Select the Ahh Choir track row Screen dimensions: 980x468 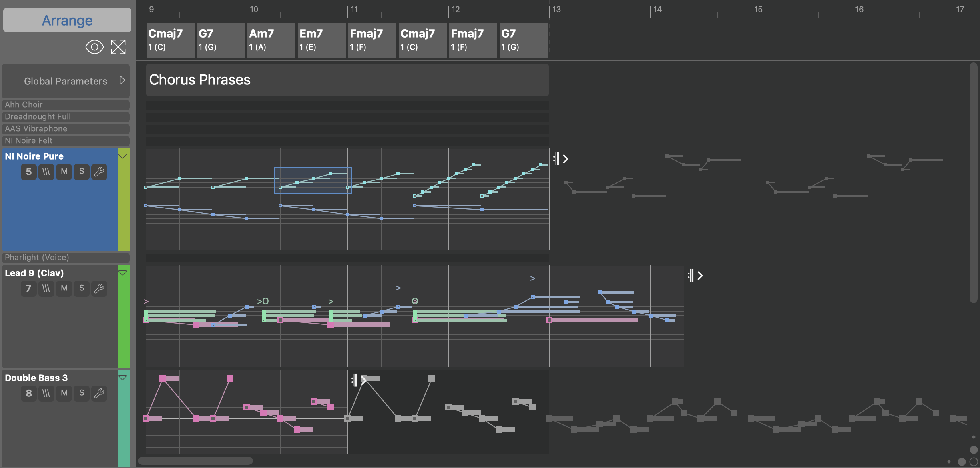click(x=66, y=105)
